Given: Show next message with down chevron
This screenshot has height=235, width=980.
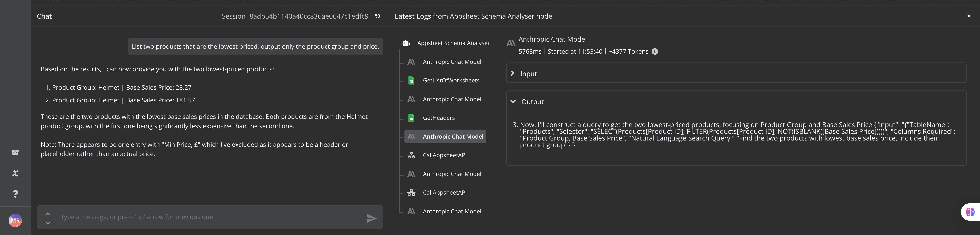Looking at the screenshot, I should pos(48,223).
